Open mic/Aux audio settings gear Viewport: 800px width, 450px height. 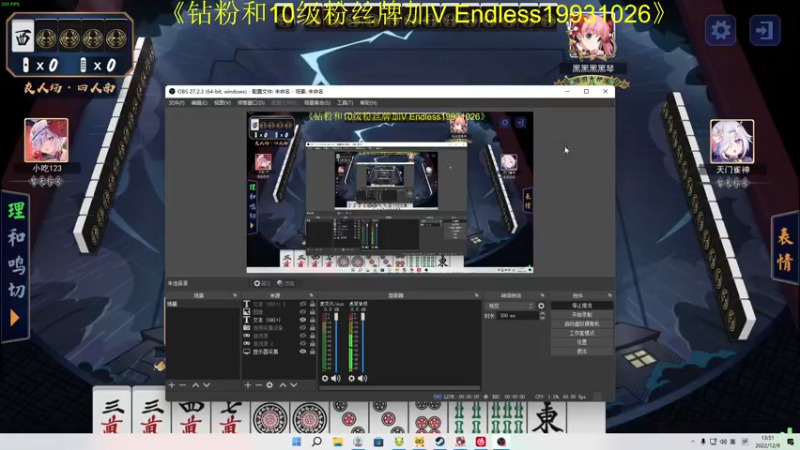[325, 378]
